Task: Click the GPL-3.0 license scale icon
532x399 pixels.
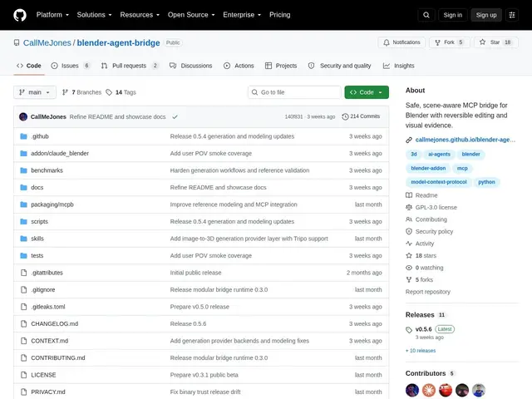Action: (x=409, y=207)
